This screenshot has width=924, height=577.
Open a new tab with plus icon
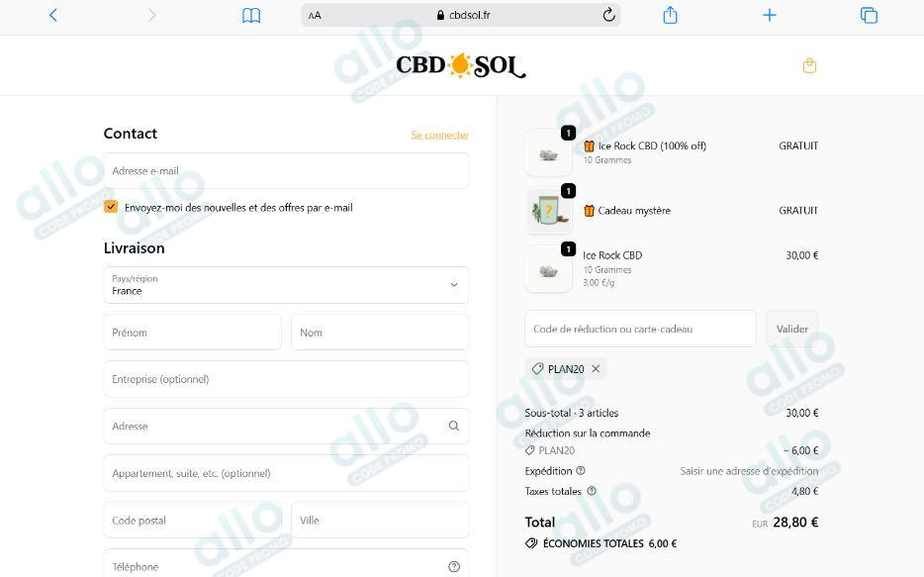point(769,15)
